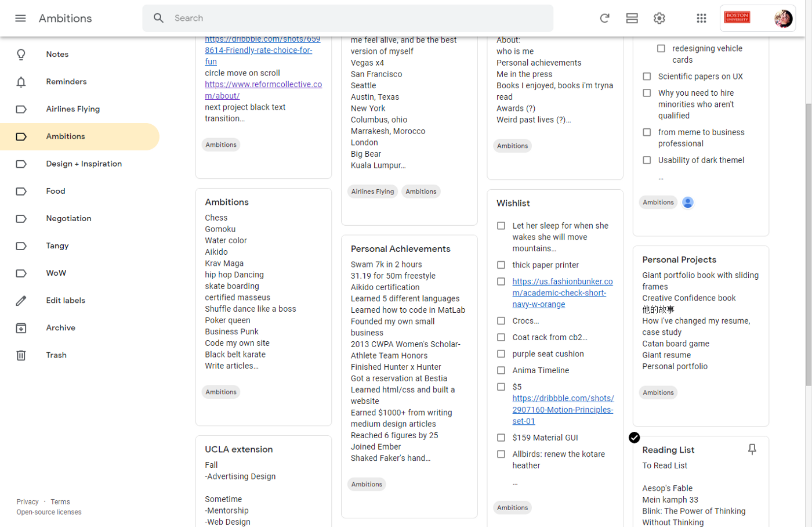Tick the 'Scientific papers on UX' checkbox
This screenshot has width=812, height=527.
(x=647, y=77)
